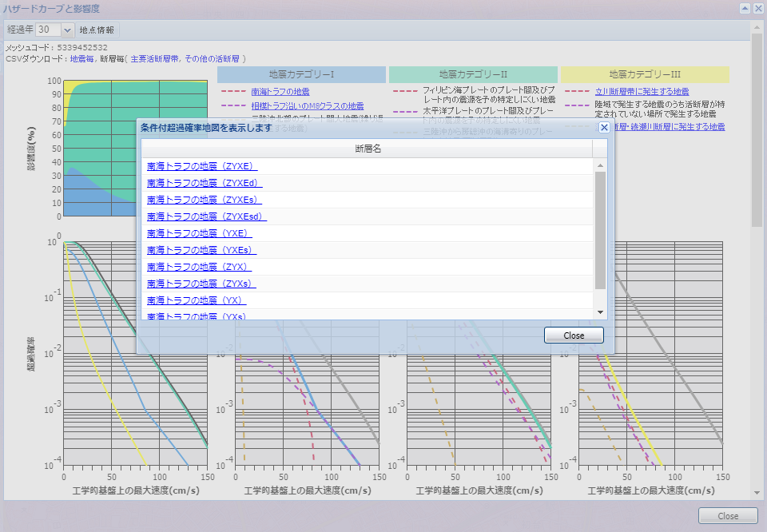The width and height of the screenshot is (767, 532).
Task: Click the 地点情報 button
Action: 97,30
